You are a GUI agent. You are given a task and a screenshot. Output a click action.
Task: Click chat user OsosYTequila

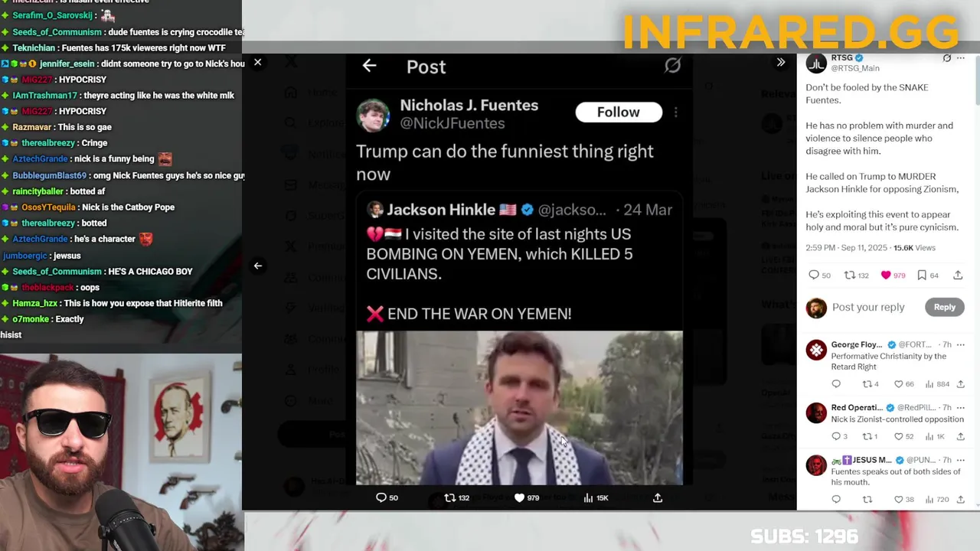(x=48, y=207)
